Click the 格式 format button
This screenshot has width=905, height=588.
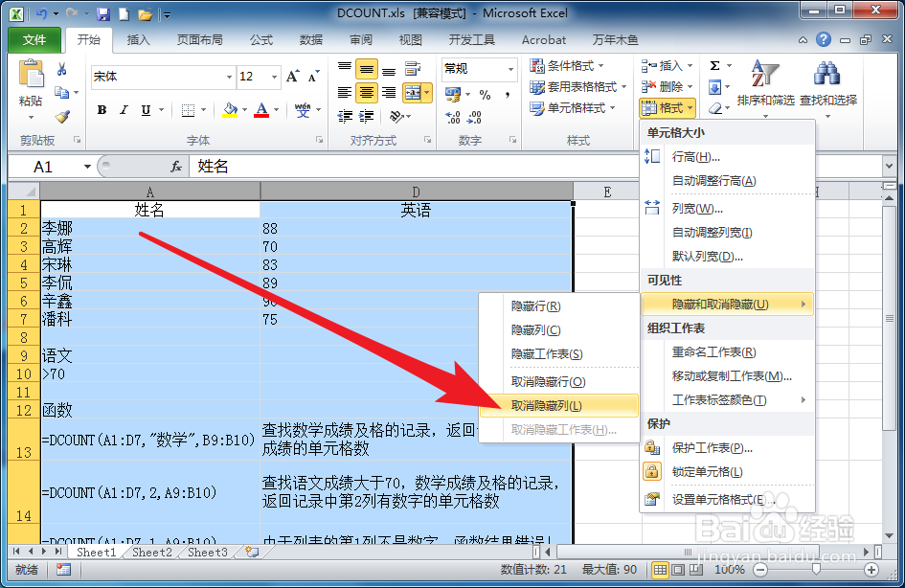(667, 108)
